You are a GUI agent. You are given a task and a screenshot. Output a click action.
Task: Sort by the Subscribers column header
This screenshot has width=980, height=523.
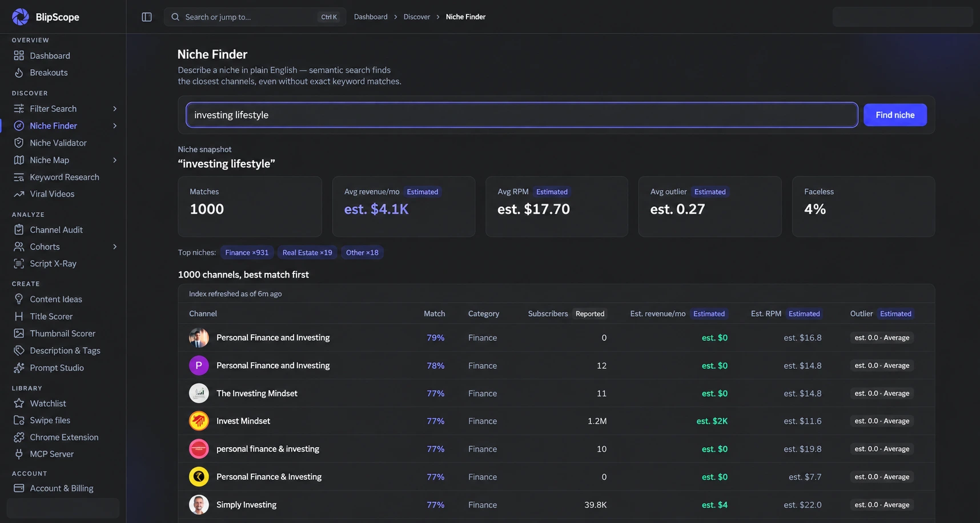(x=548, y=313)
